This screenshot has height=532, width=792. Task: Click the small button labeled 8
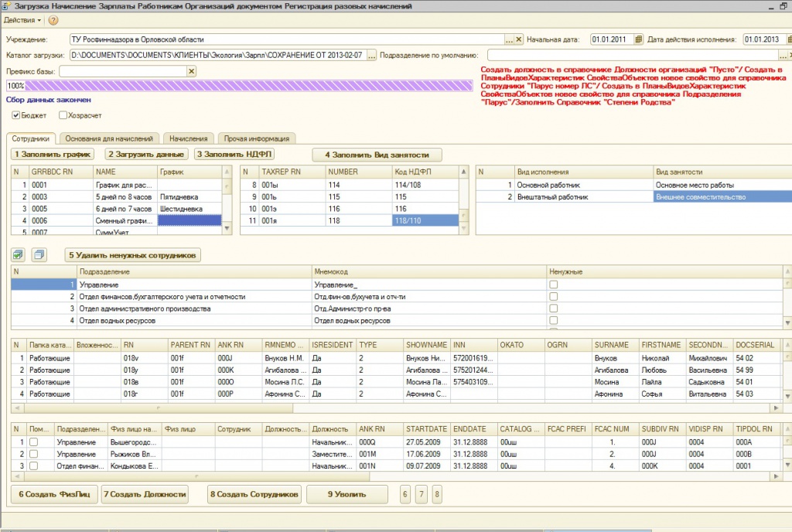tap(438, 494)
